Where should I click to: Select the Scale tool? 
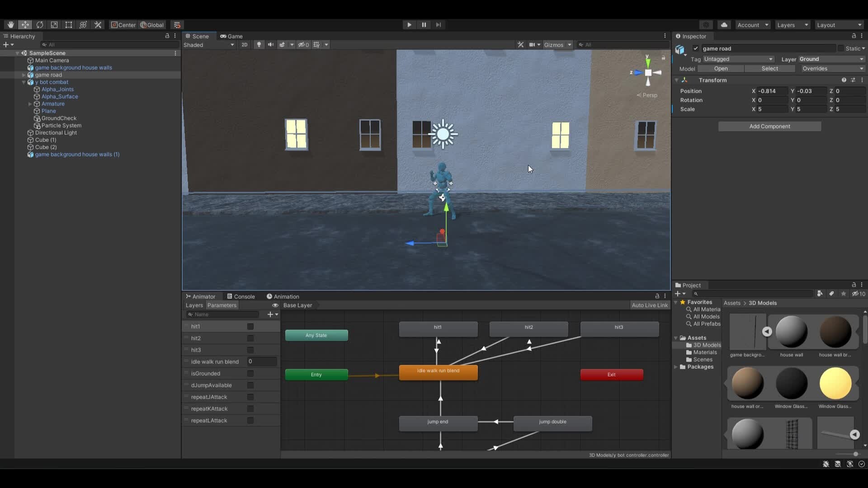pos(54,25)
